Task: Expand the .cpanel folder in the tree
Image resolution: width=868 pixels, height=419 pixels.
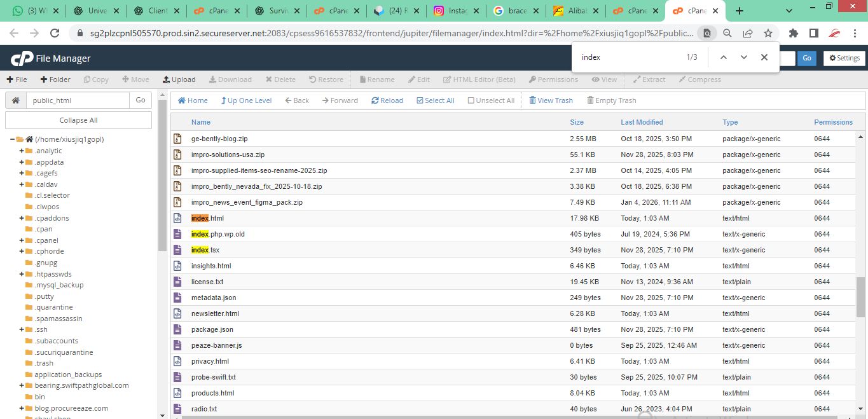Action: pos(22,240)
